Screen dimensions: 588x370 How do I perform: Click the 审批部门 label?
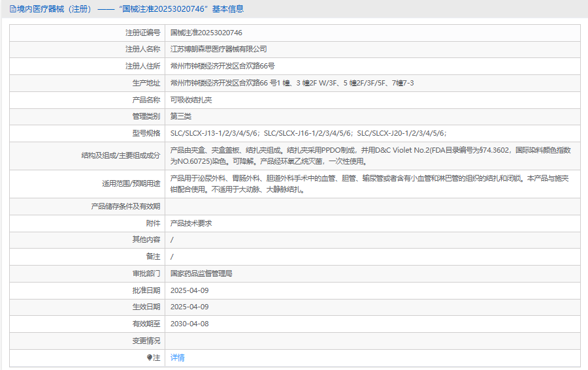coord(146,274)
